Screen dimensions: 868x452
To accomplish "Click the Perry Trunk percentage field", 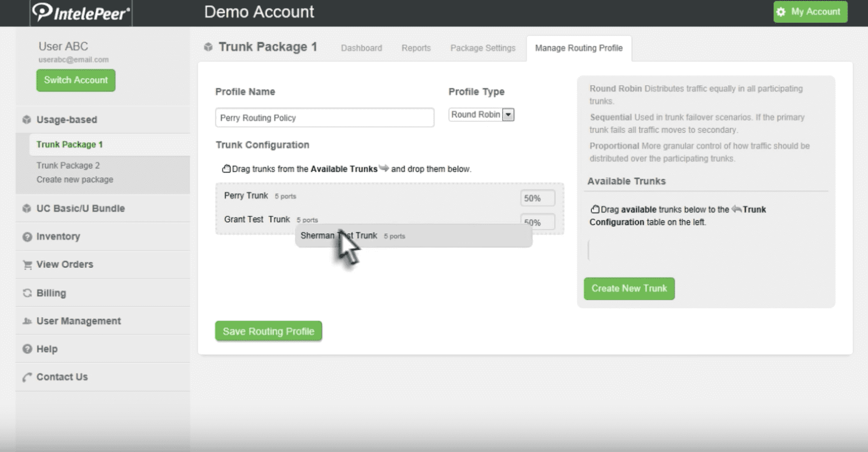I will click(x=537, y=198).
